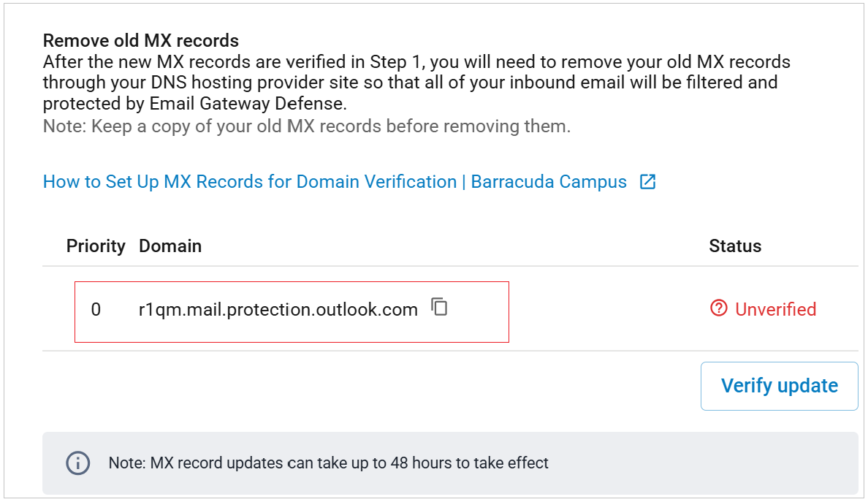
Task: Click the priority value 0
Action: pyautogui.click(x=96, y=310)
